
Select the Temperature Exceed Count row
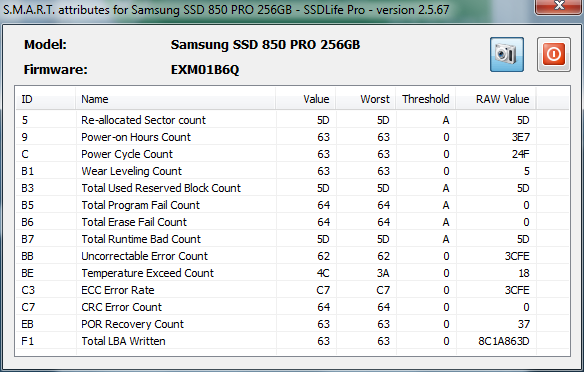click(x=292, y=273)
